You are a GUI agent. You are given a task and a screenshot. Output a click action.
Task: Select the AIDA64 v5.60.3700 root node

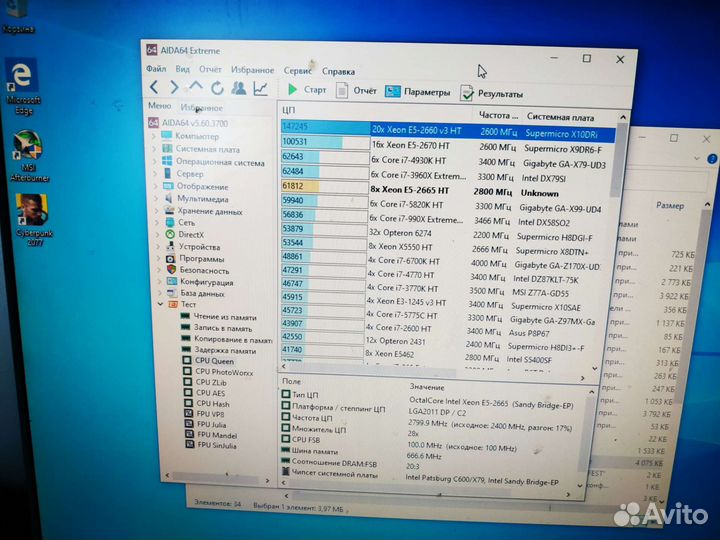tap(188, 123)
